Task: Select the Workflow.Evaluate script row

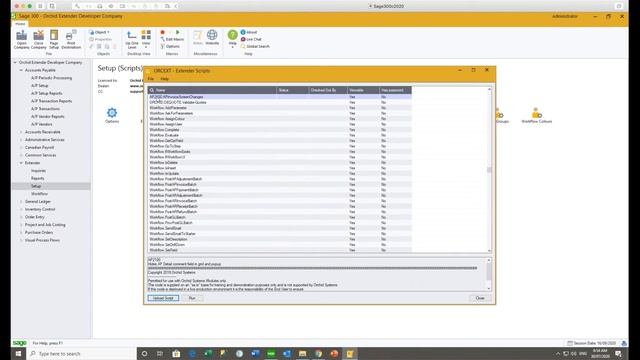Action: tap(280, 135)
